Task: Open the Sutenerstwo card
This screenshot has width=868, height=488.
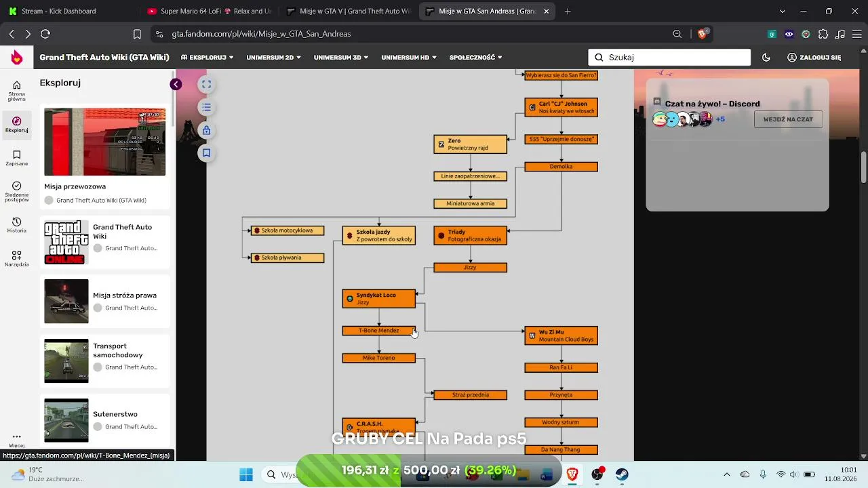Action: click(105, 420)
